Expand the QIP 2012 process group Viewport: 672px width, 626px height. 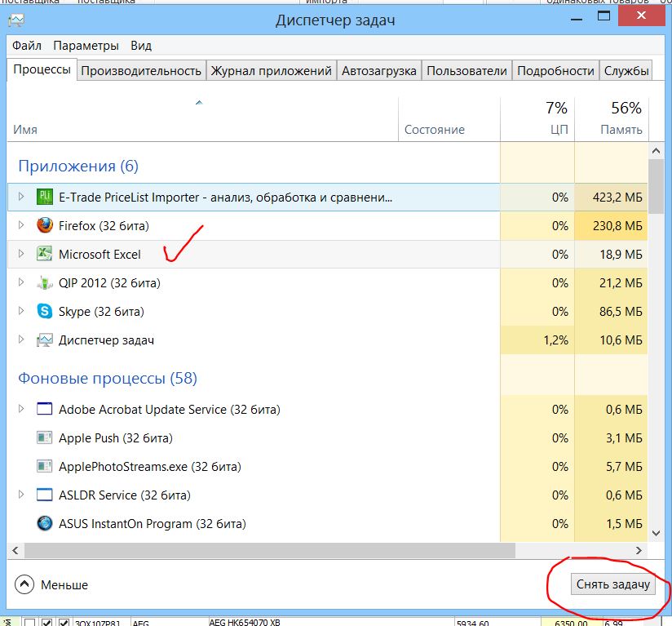(x=20, y=282)
